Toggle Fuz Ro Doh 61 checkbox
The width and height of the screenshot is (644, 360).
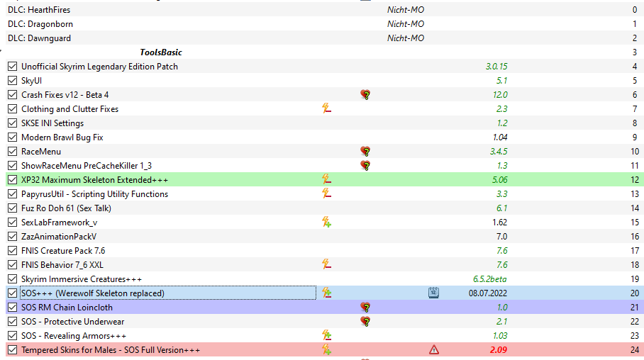[x=12, y=208]
